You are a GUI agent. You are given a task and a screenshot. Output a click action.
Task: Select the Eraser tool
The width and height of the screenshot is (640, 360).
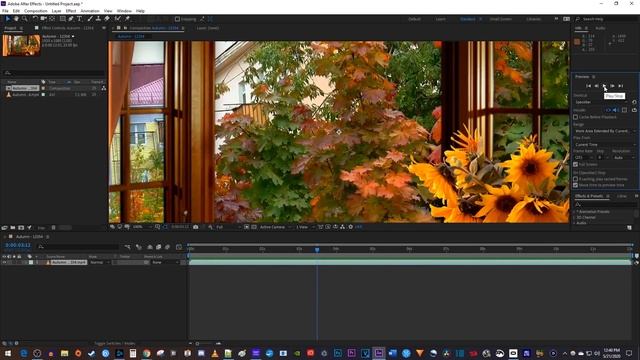pos(107,19)
